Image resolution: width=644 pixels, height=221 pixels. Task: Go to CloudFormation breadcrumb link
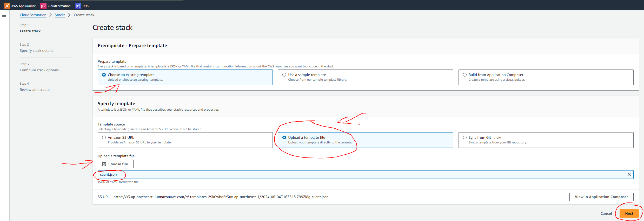pos(33,15)
